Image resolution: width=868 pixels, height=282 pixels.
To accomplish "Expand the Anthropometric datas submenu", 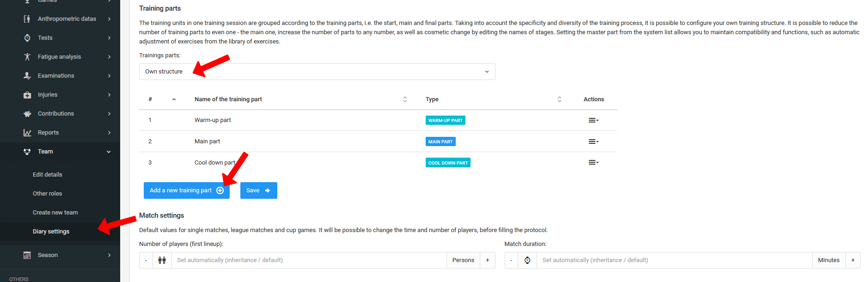I will 109,19.
